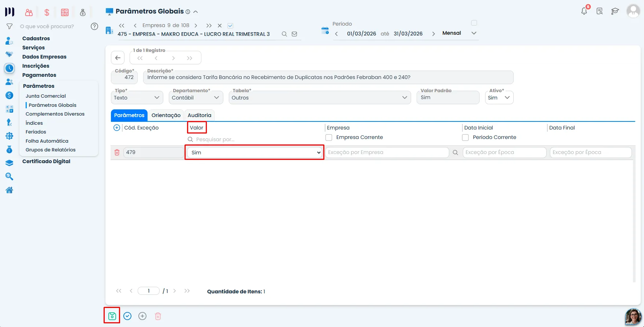Click the help question mark icon

94,26
